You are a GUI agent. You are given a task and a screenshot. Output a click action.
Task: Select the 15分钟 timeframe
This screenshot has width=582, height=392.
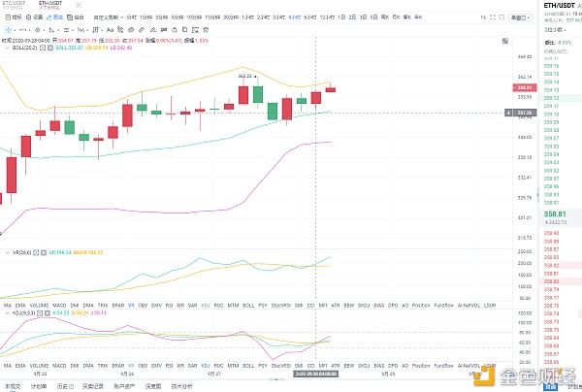click(x=212, y=17)
